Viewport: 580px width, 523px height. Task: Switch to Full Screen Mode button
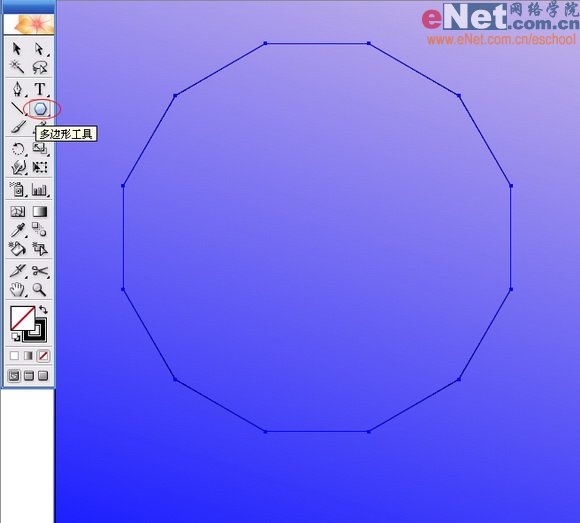coord(43,376)
